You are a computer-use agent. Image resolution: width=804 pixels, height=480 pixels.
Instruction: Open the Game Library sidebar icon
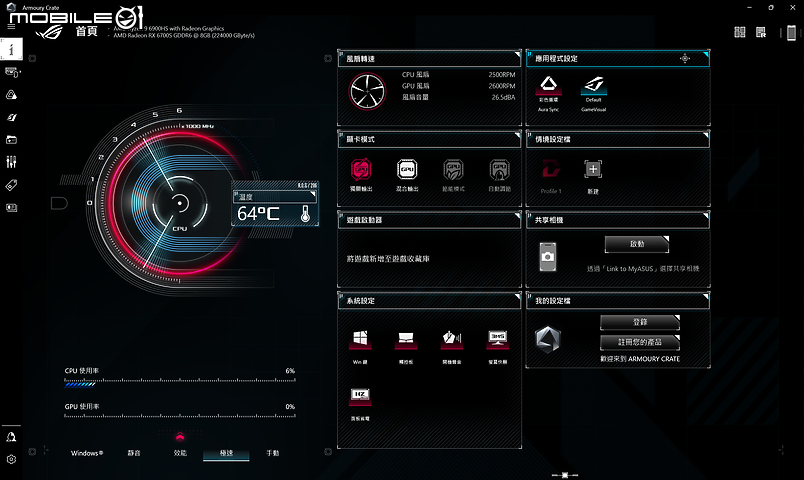[x=11, y=139]
